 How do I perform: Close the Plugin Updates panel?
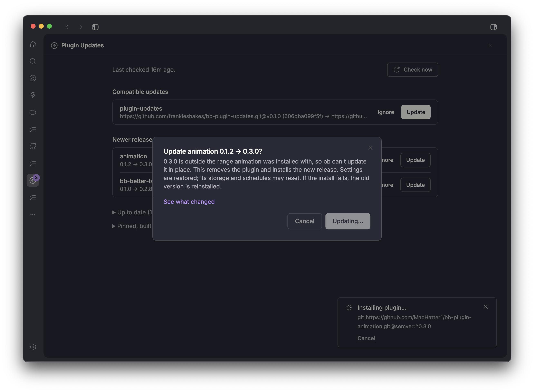pos(490,46)
